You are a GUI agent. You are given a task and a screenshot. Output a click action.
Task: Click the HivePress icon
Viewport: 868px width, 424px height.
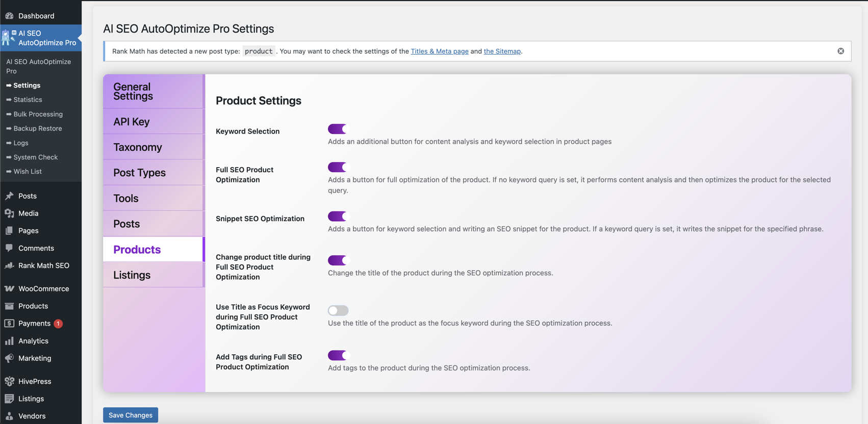point(9,381)
